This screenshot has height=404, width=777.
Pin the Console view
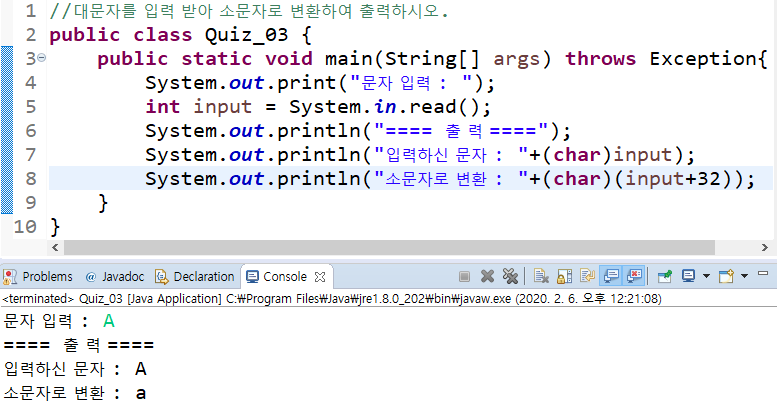coord(665,276)
